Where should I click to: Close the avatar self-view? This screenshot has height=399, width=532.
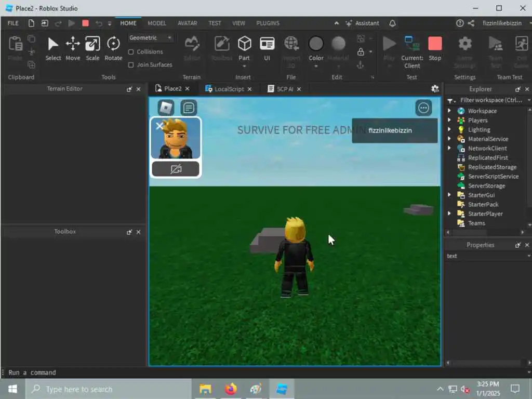pos(159,126)
